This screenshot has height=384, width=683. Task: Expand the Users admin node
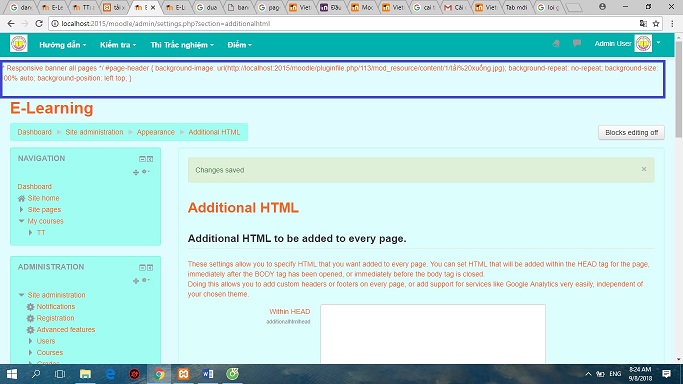[x=30, y=341]
